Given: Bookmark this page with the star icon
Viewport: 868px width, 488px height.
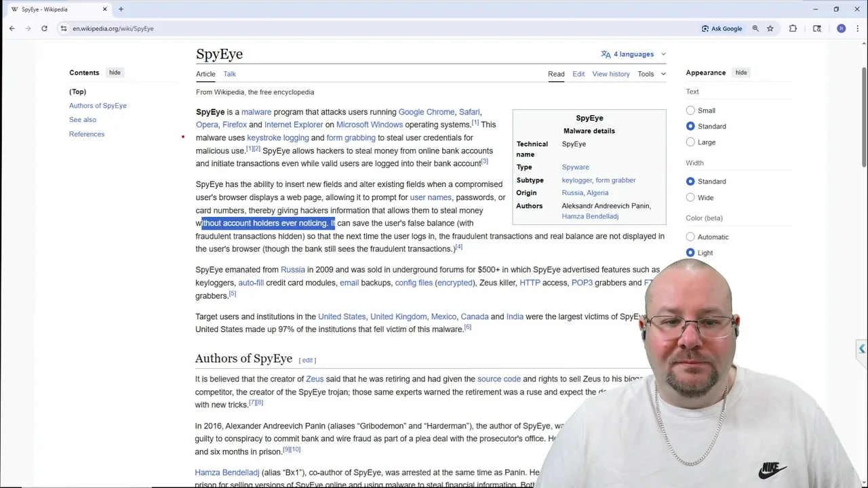Looking at the screenshot, I should pyautogui.click(x=770, y=28).
